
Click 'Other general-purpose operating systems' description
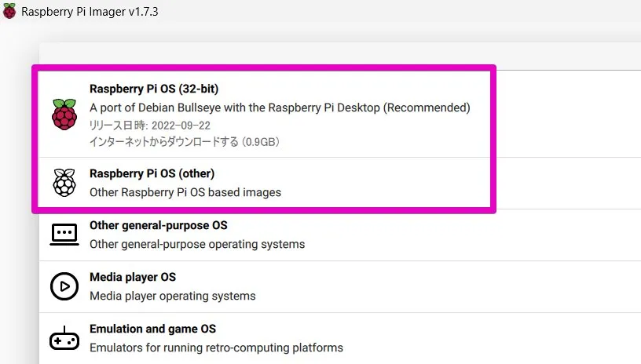pyautogui.click(x=197, y=244)
